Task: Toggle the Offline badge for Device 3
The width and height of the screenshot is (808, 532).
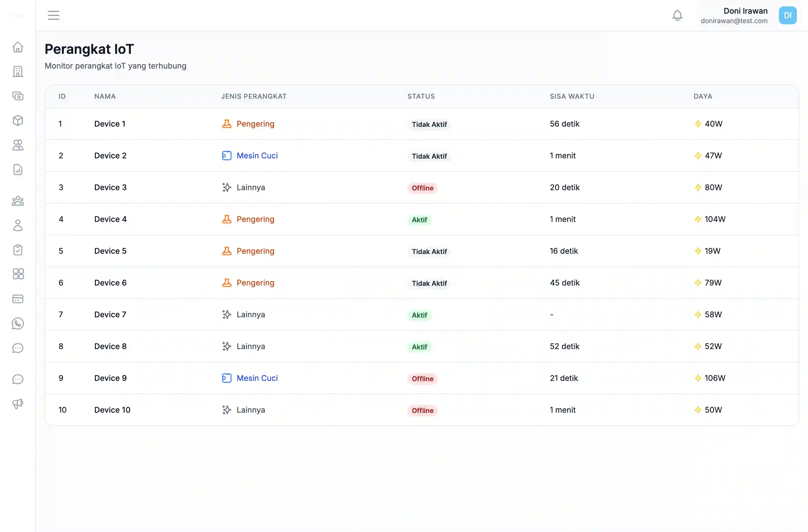Action: click(422, 188)
